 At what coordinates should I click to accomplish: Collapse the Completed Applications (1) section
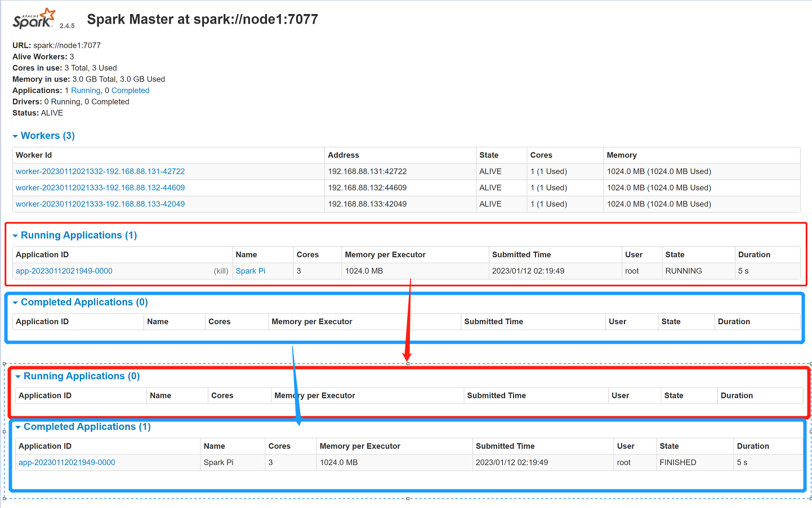click(83, 426)
